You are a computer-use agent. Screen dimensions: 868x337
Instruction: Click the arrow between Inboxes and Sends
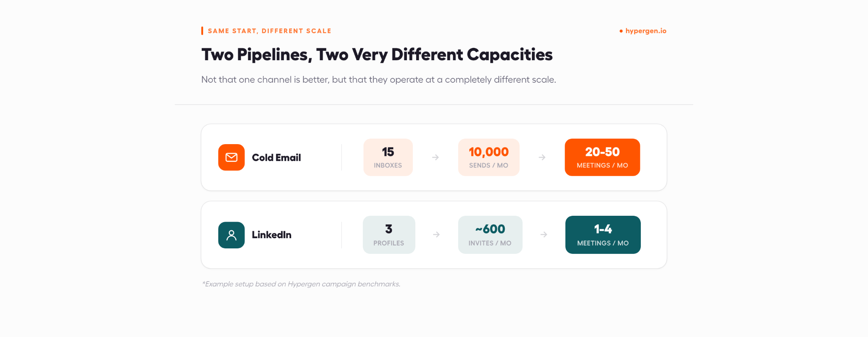[x=435, y=157]
